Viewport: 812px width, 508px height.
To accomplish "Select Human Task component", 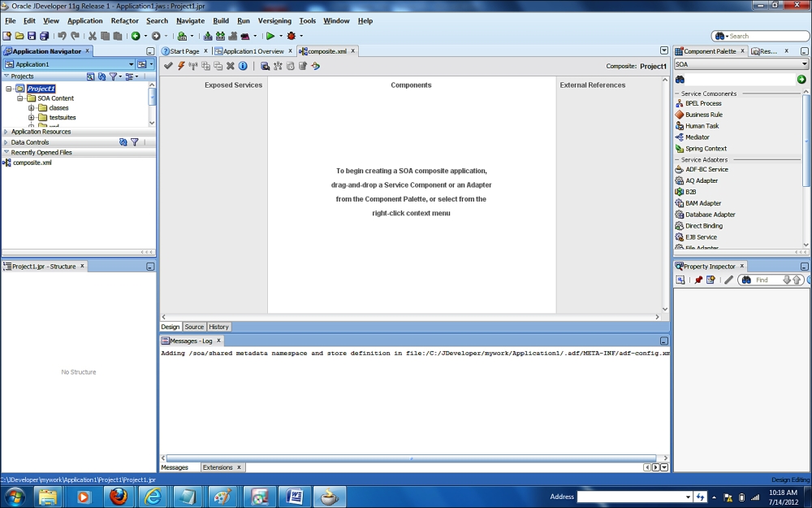I will 697,126.
